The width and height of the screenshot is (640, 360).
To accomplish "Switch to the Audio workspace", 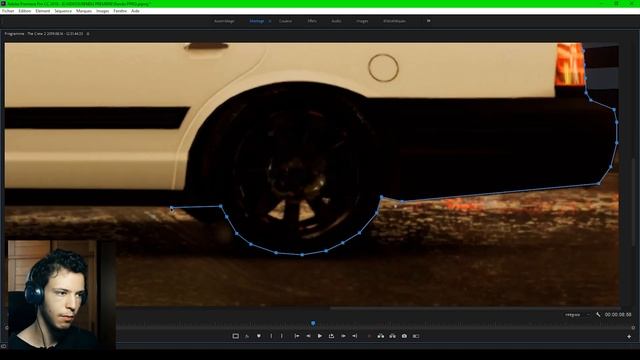I will coord(336,21).
